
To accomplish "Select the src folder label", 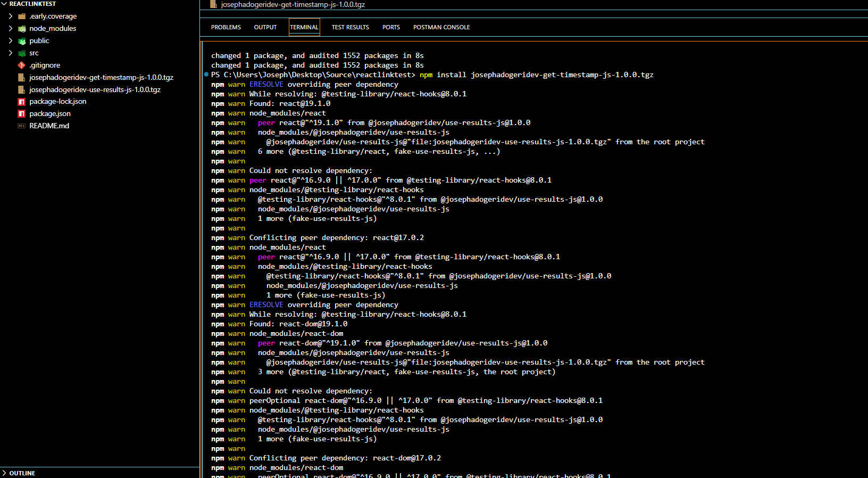I will coord(34,53).
